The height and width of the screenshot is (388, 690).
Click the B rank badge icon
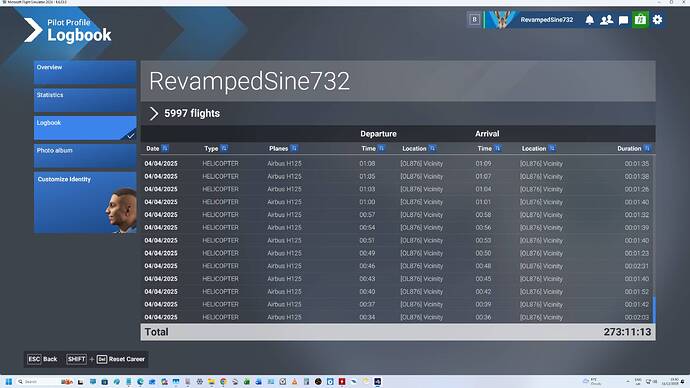474,19
